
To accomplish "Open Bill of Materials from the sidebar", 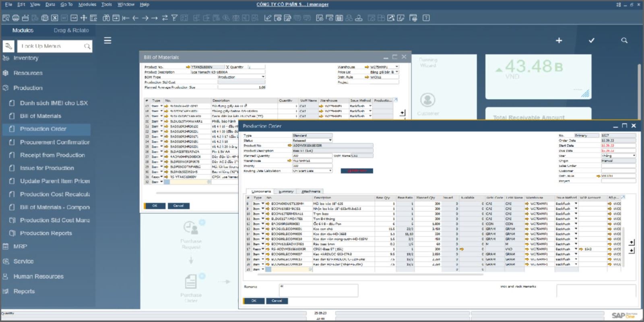I will point(41,116).
